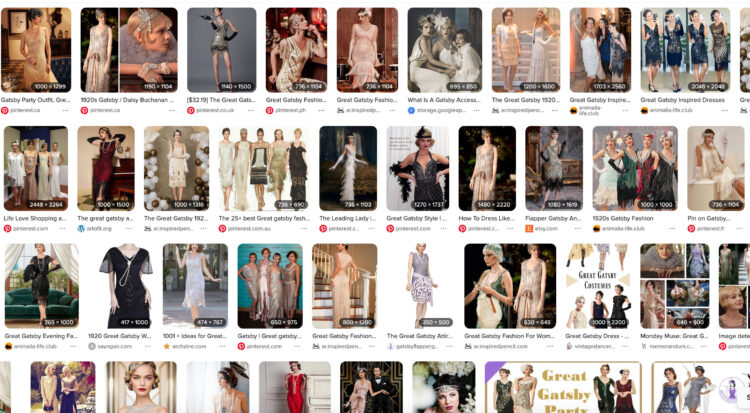This screenshot has width=750, height=413.
Task: Open 'How To Dress Like' title link
Action: click(486, 218)
